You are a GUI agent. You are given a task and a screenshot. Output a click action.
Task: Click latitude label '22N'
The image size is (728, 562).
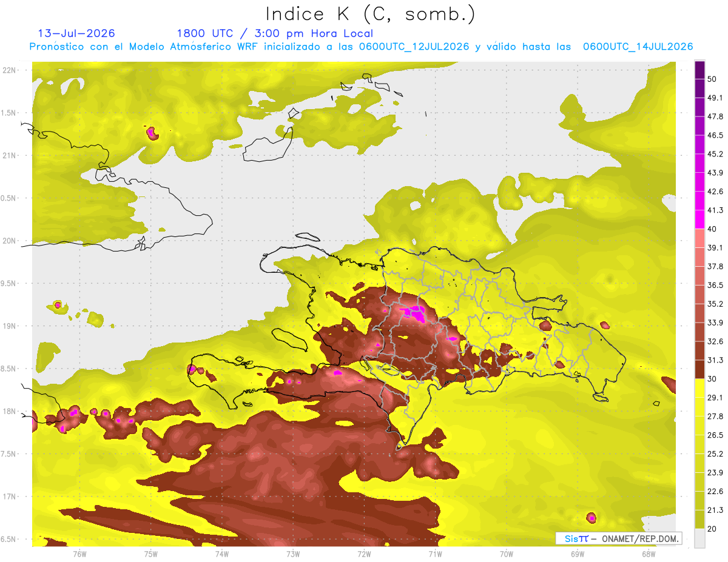click(x=10, y=70)
